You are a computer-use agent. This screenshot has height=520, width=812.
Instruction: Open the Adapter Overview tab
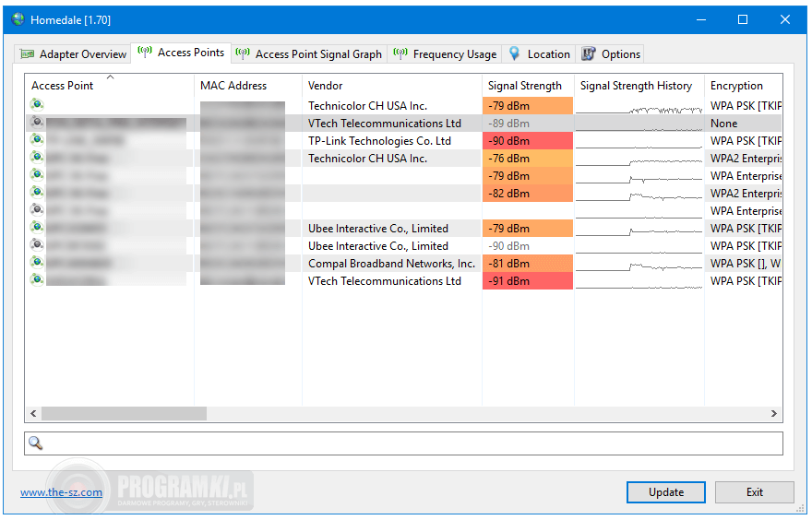pyautogui.click(x=73, y=54)
